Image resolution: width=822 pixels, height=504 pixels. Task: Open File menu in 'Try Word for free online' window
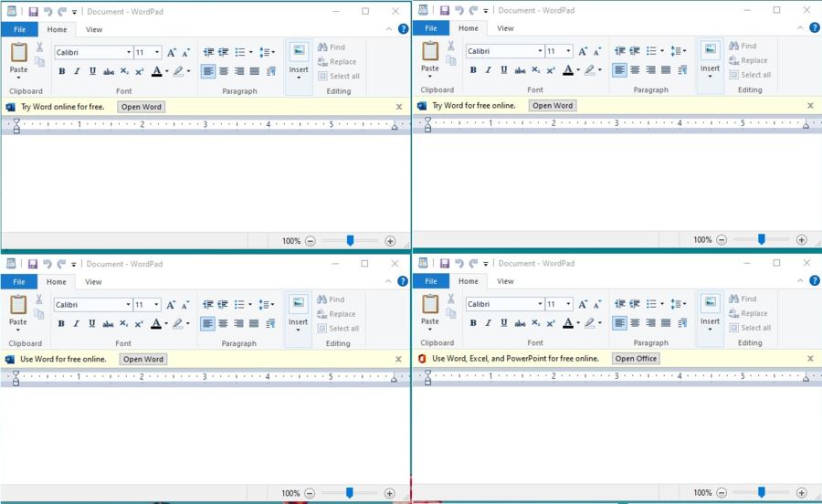[431, 28]
